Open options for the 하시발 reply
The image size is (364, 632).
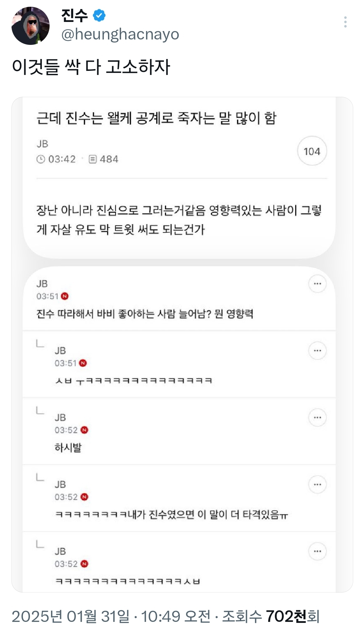(x=317, y=417)
